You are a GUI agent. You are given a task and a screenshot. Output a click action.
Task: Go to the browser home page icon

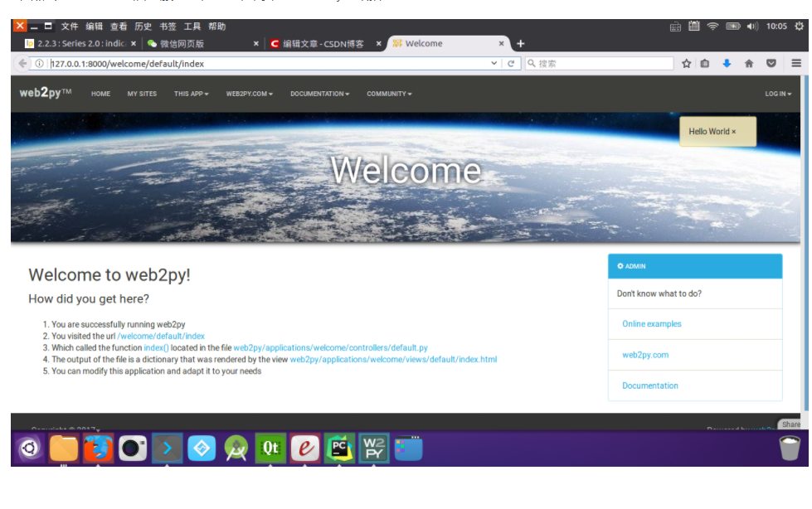(x=749, y=63)
